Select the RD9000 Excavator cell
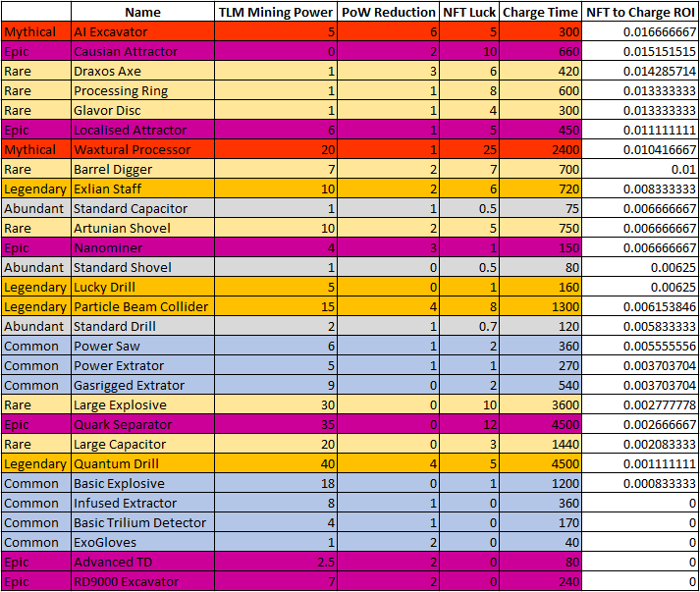 142,582
